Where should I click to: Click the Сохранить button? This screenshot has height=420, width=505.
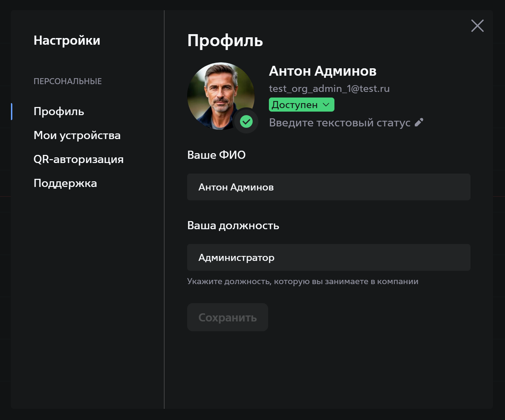point(227,317)
